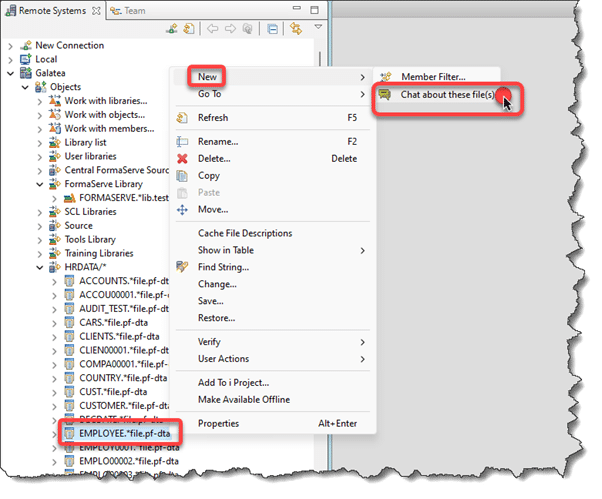602x499 pixels.
Task: Click the Move icon in the context menu
Action: [x=182, y=210]
